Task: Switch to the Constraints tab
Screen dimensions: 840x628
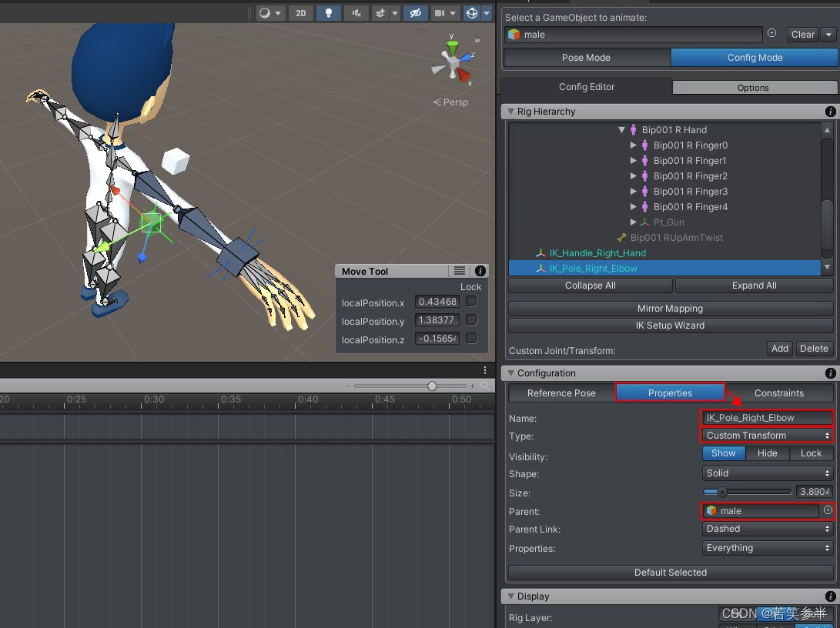Action: pos(778,392)
